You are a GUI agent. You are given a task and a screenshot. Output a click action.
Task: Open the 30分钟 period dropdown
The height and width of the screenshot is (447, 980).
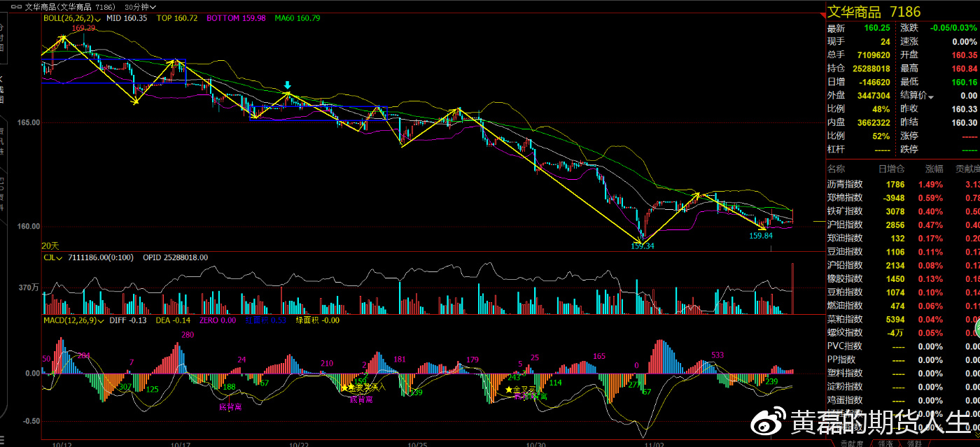pos(140,6)
